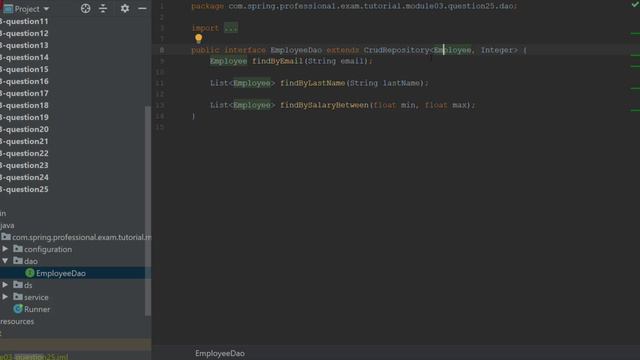Click the locate-in-tree target icon
Viewport: 640px width, 360px height.
tap(85, 9)
